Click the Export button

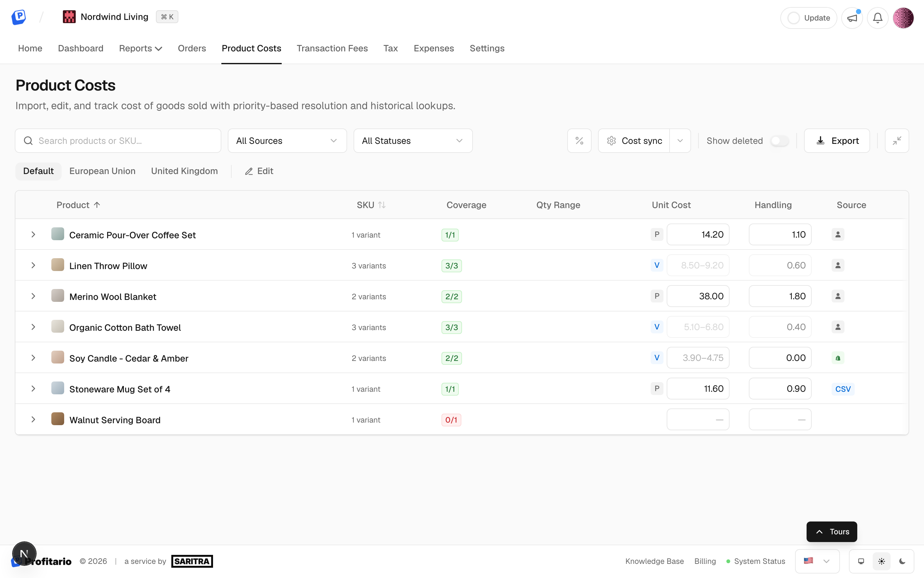coord(837,141)
